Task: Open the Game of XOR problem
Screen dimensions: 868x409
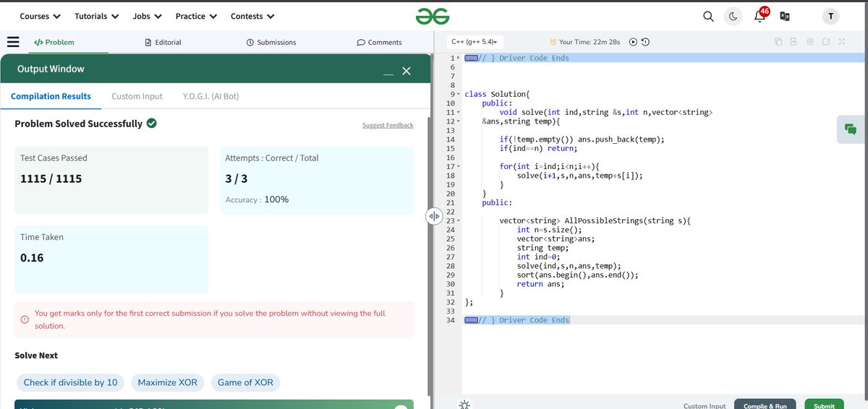Action: (x=245, y=382)
